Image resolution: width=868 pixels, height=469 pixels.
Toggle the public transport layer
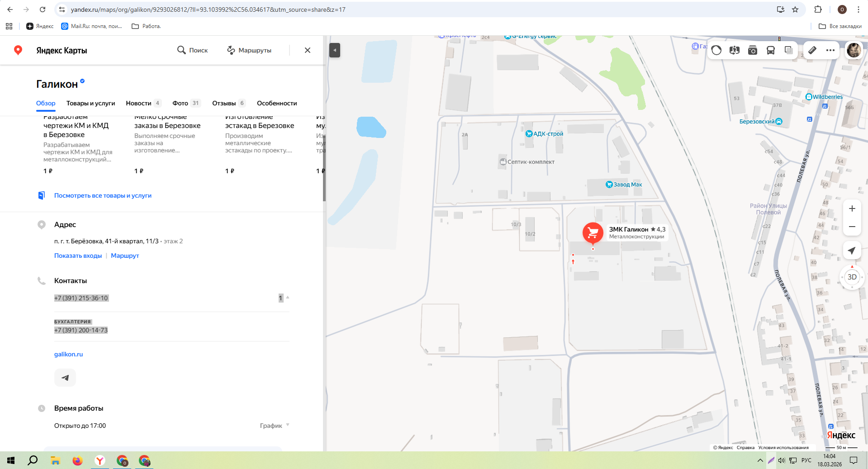(771, 50)
